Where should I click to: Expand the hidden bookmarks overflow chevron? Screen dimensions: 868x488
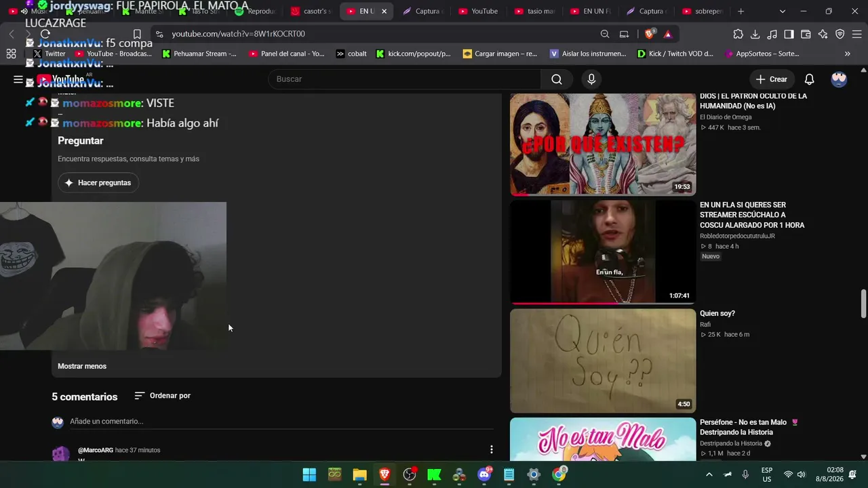pyautogui.click(x=848, y=54)
